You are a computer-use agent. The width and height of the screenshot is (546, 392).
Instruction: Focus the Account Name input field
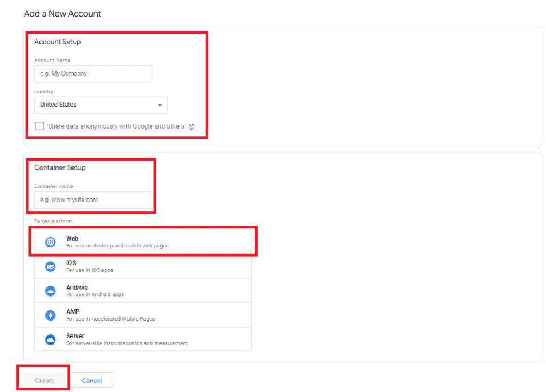coord(93,73)
